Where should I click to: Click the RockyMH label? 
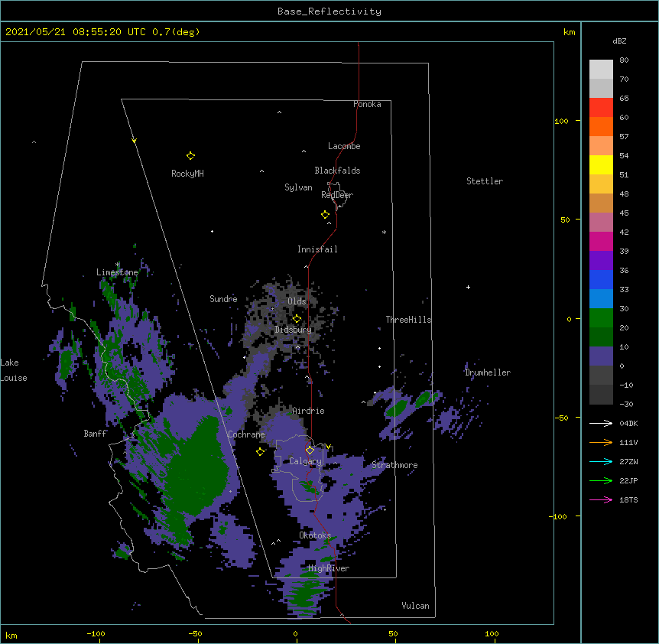tap(187, 174)
